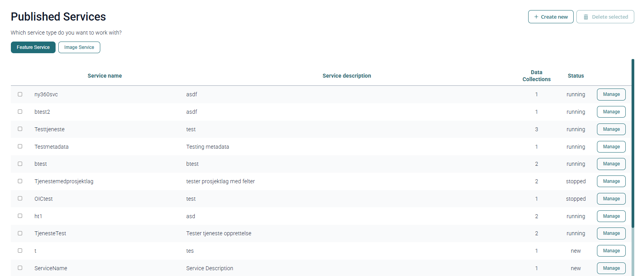
Task: Click Manage for service named t
Action: coord(611,251)
